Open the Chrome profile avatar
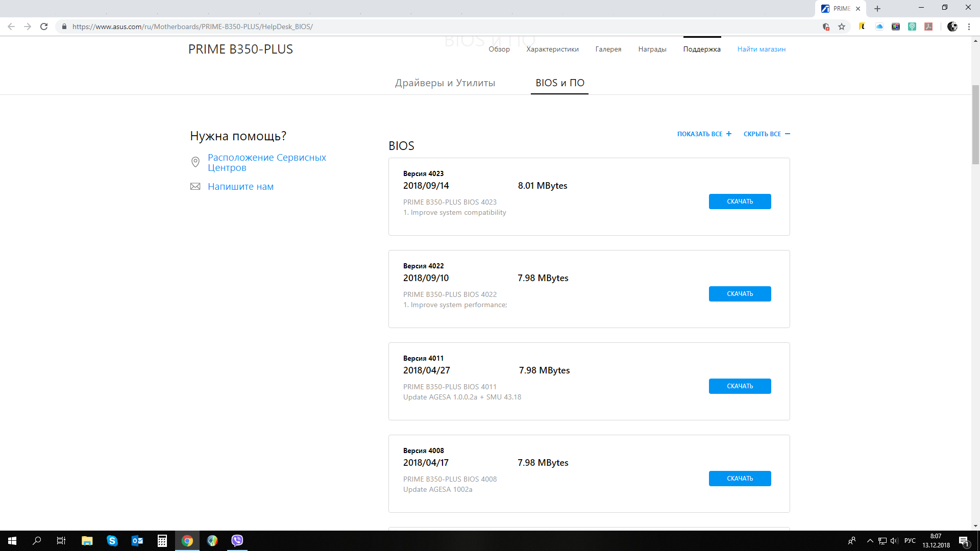 tap(952, 27)
